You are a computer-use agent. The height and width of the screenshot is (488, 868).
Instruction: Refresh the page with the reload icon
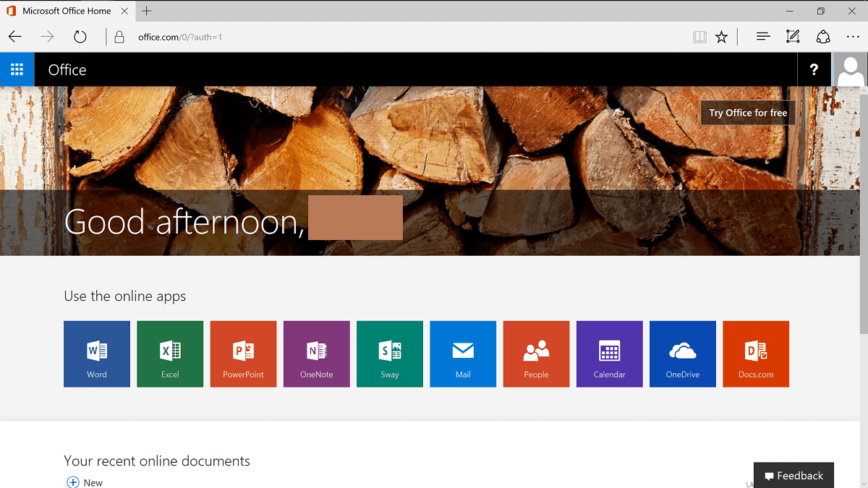coord(80,37)
